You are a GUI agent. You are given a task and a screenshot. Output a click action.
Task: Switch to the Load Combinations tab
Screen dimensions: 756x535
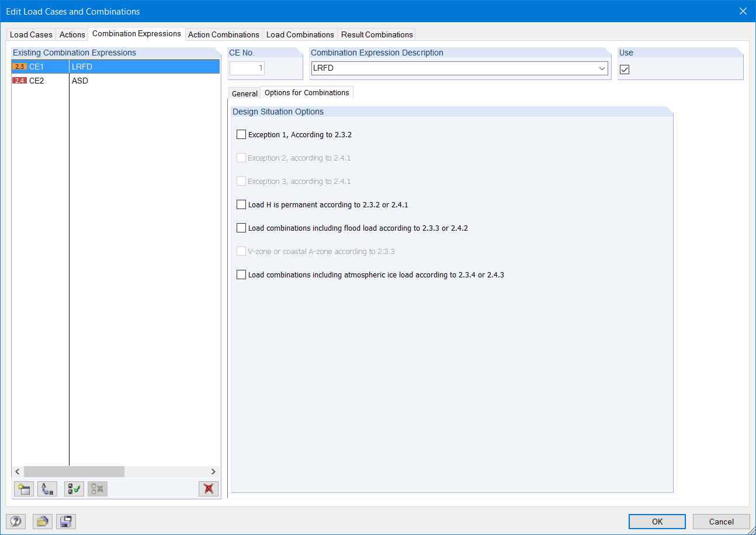[300, 34]
